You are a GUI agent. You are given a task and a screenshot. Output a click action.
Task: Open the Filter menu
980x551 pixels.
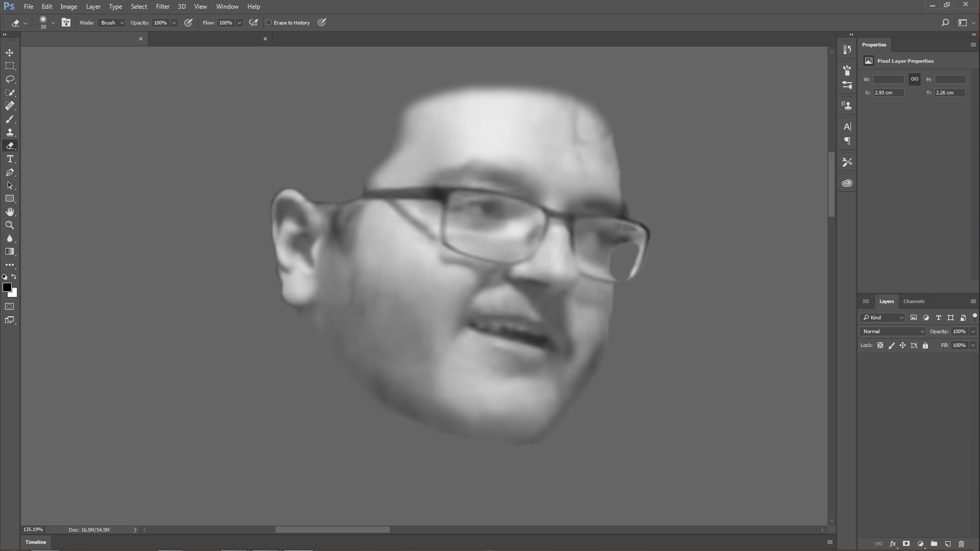pos(163,7)
